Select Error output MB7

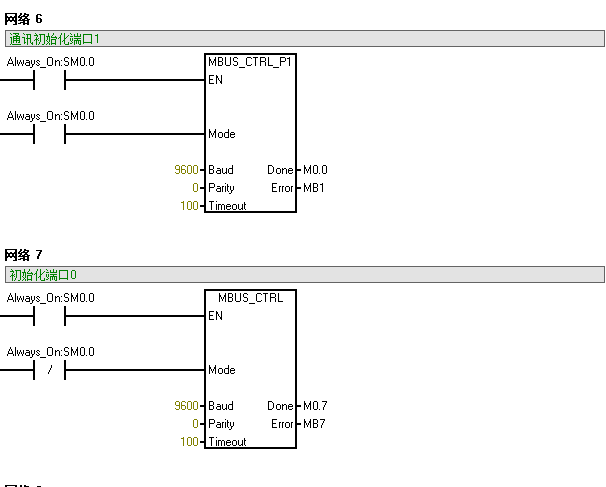pyautogui.click(x=314, y=424)
